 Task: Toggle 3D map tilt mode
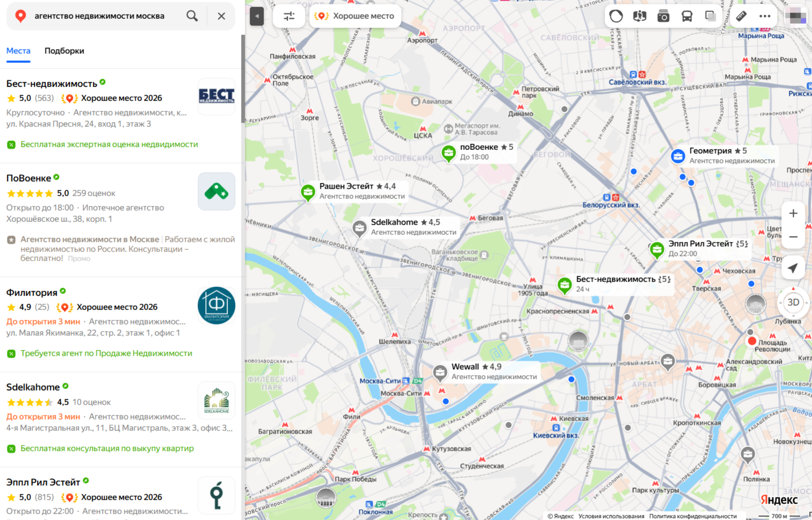point(793,302)
